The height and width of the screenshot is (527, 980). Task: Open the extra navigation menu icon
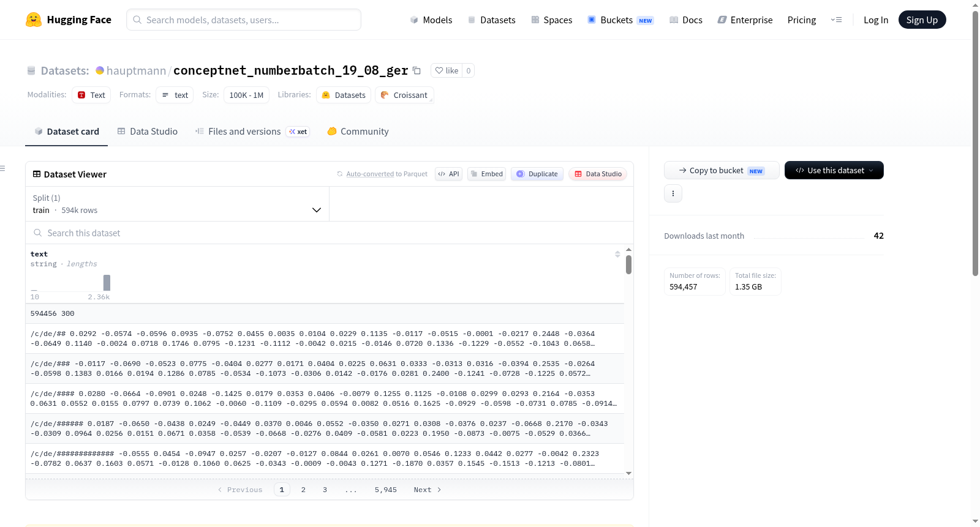tap(836, 20)
